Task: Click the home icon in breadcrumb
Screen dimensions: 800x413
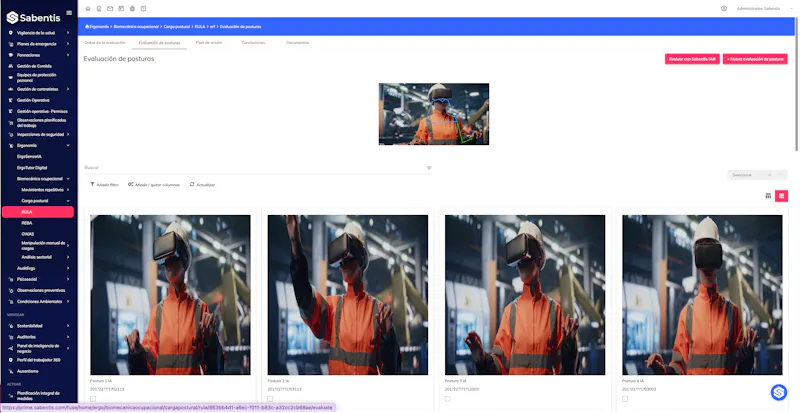Action: (87, 26)
